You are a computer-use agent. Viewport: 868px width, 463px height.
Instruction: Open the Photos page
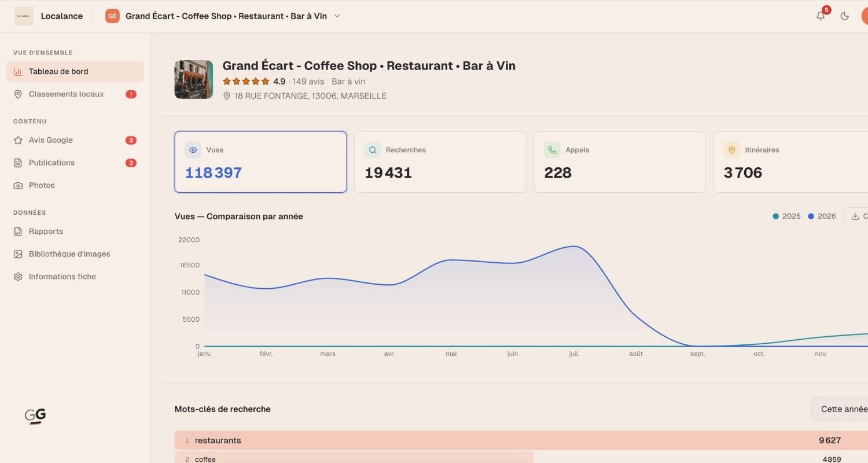75,185
